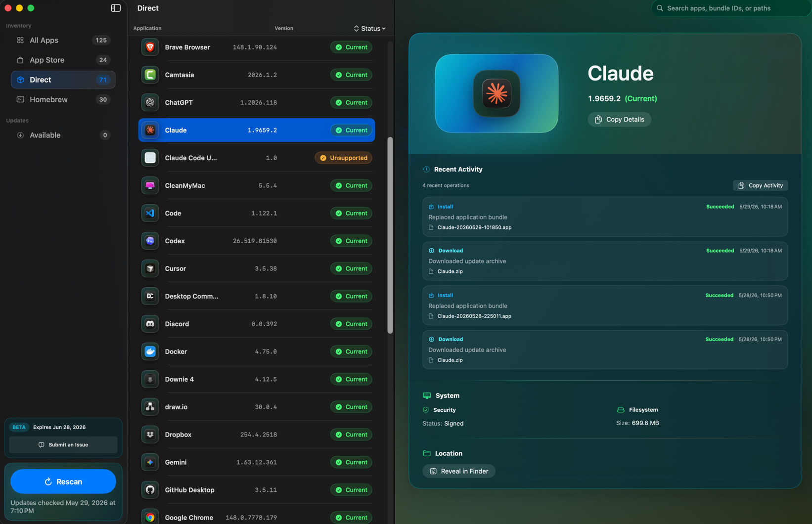The width and height of the screenshot is (812, 524).
Task: Click Download entry from 5/29/26, 10:18 AM
Action: click(x=605, y=261)
